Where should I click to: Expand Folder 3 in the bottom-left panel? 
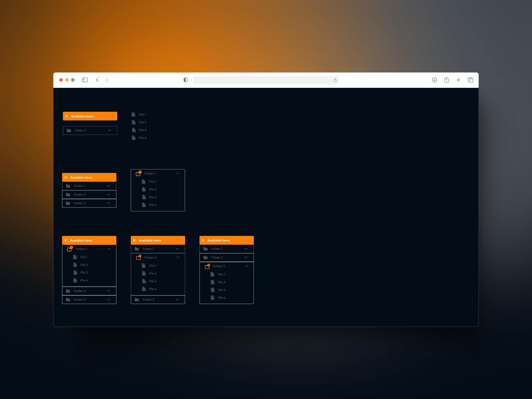click(109, 300)
